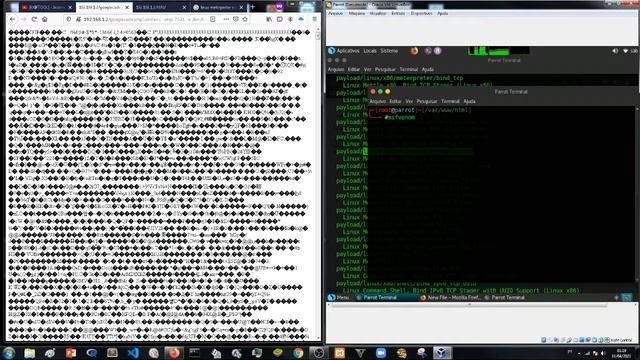Image resolution: width=640 pixels, height=360 pixels.
Task: Click the Windows tray volume icon
Action: 603,353
